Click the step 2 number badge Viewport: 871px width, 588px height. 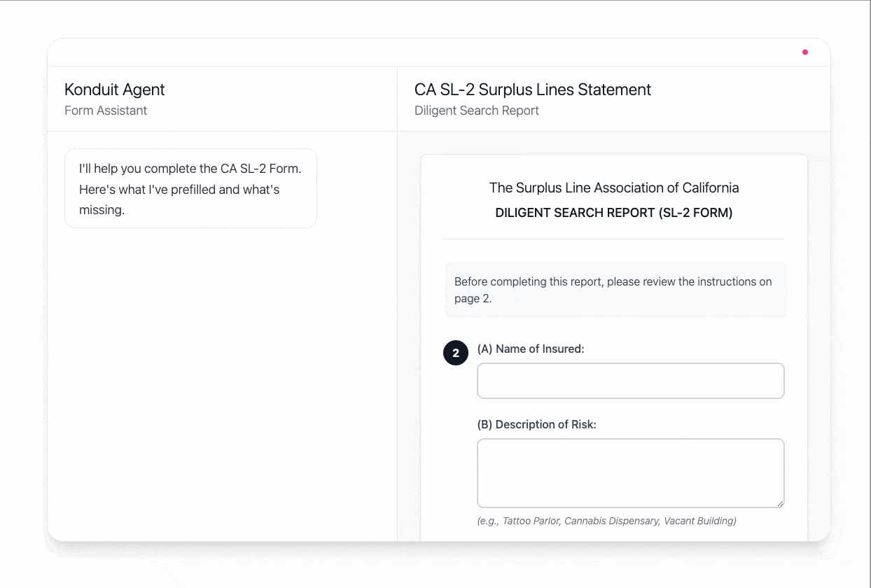(x=456, y=353)
